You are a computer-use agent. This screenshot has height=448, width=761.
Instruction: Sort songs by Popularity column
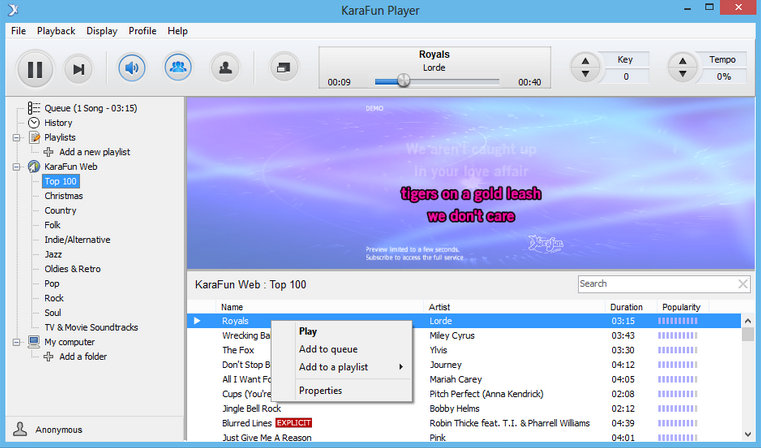(x=683, y=307)
